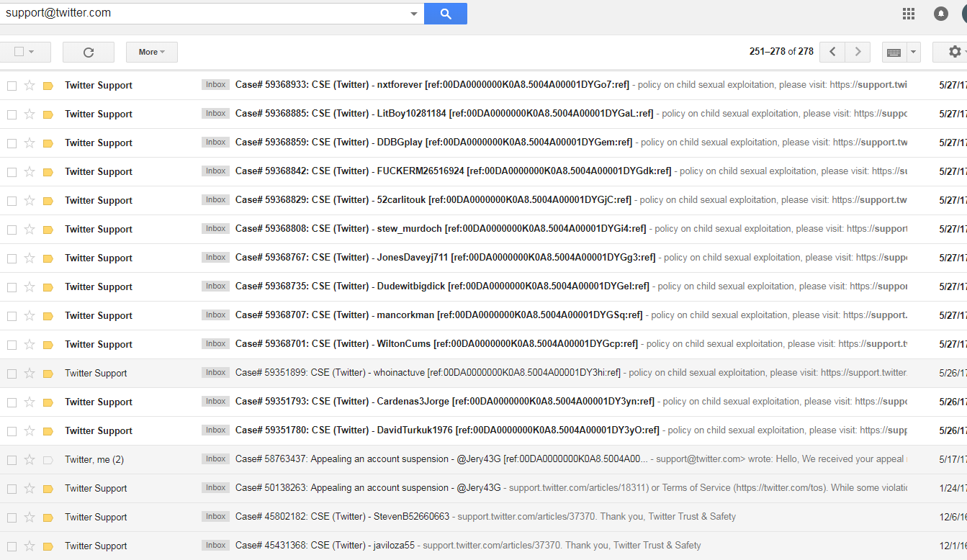Tick checkbox for stew_murdoch case email

click(x=12, y=230)
